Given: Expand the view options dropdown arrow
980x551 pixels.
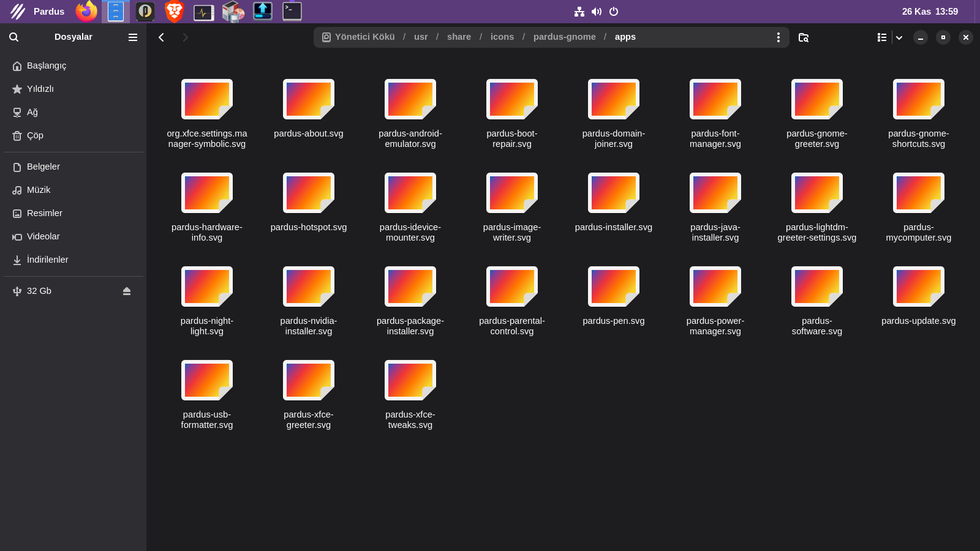Looking at the screenshot, I should click(x=899, y=37).
